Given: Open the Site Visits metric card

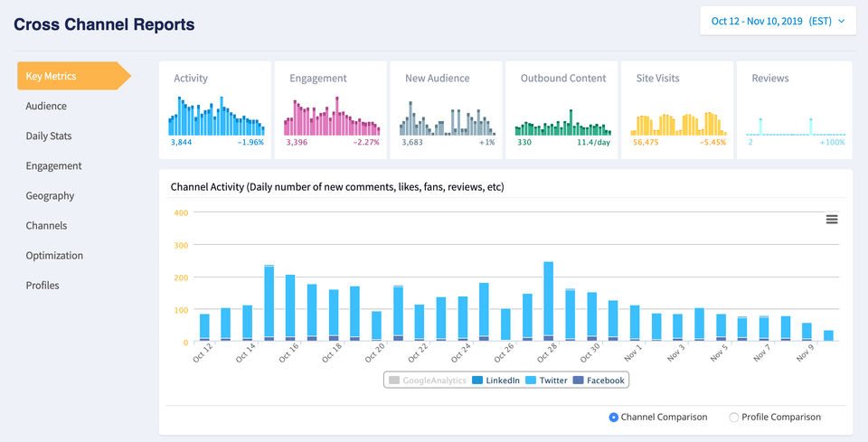Looking at the screenshot, I should pos(677,110).
